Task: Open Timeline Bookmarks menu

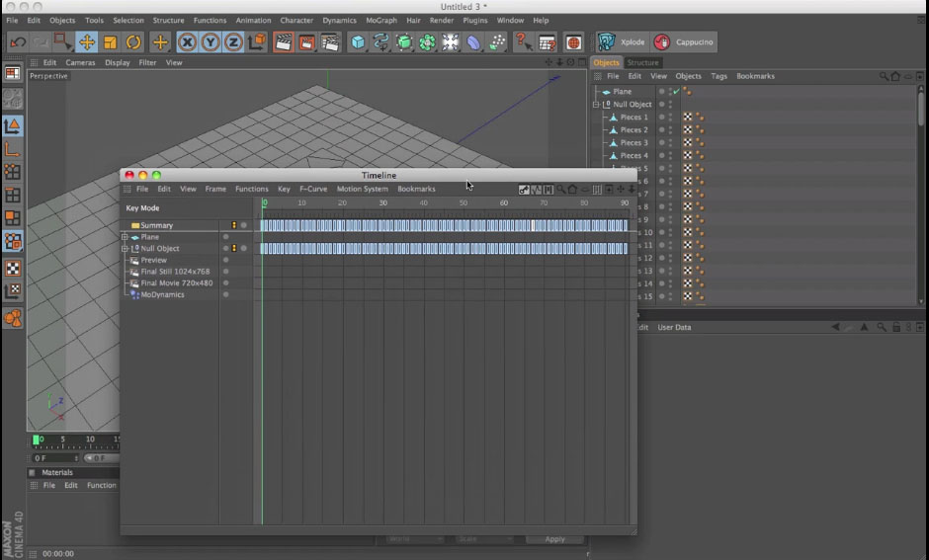Action: [416, 189]
